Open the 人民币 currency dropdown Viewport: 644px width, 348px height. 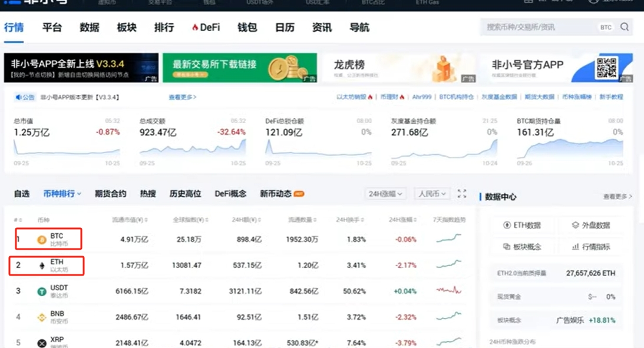(x=432, y=194)
